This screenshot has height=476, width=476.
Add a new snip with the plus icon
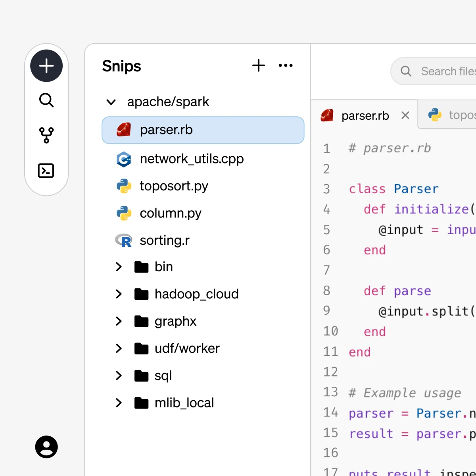click(x=259, y=65)
